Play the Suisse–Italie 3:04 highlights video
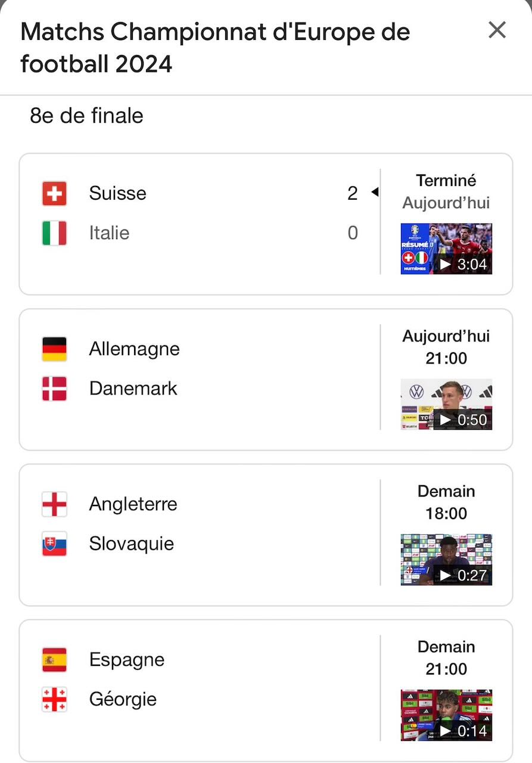This screenshot has width=532, height=763. pyautogui.click(x=446, y=249)
